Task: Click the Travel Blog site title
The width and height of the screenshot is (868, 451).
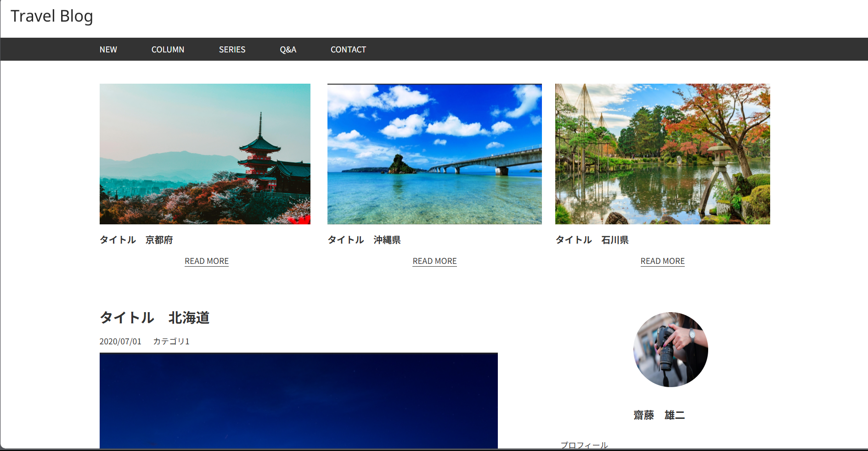Action: tap(51, 16)
